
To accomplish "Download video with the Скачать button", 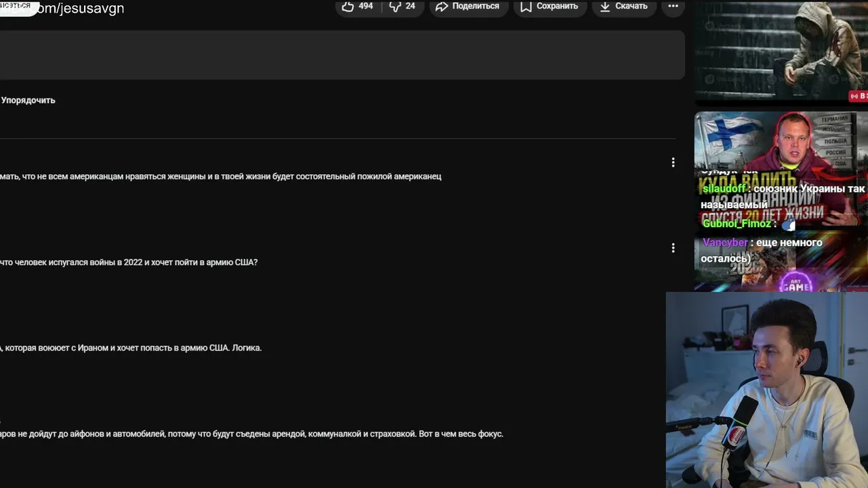I will tap(624, 6).
